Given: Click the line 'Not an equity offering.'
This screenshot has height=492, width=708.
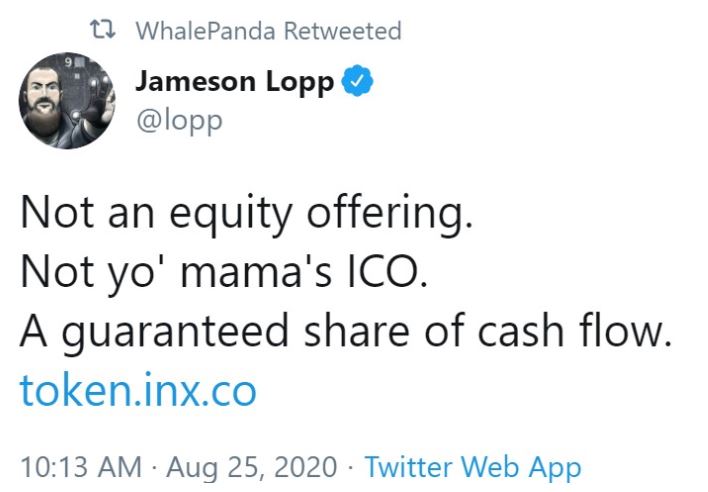Looking at the screenshot, I should point(243,213).
